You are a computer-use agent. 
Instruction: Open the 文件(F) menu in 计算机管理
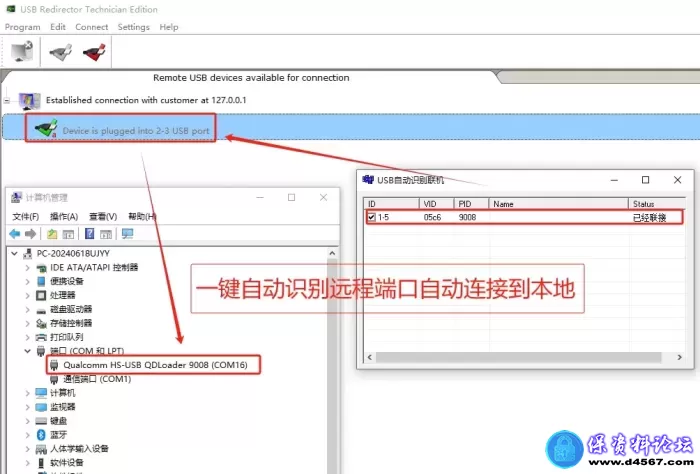pyautogui.click(x=25, y=216)
